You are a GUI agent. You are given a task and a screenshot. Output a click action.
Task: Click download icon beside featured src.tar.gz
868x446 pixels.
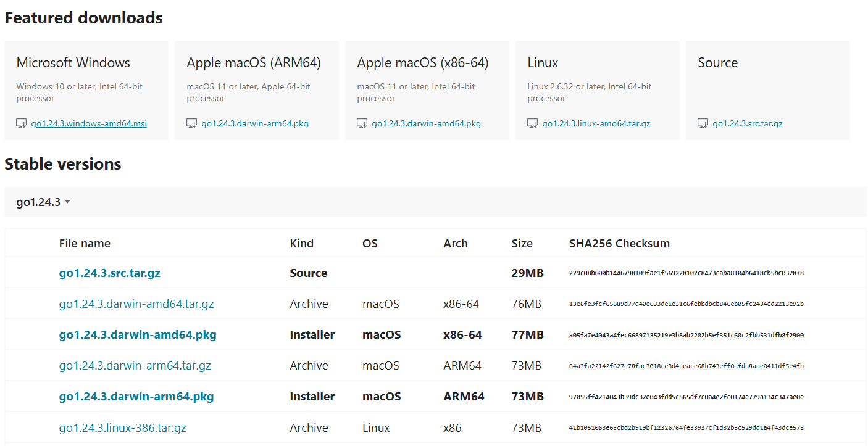coord(703,123)
